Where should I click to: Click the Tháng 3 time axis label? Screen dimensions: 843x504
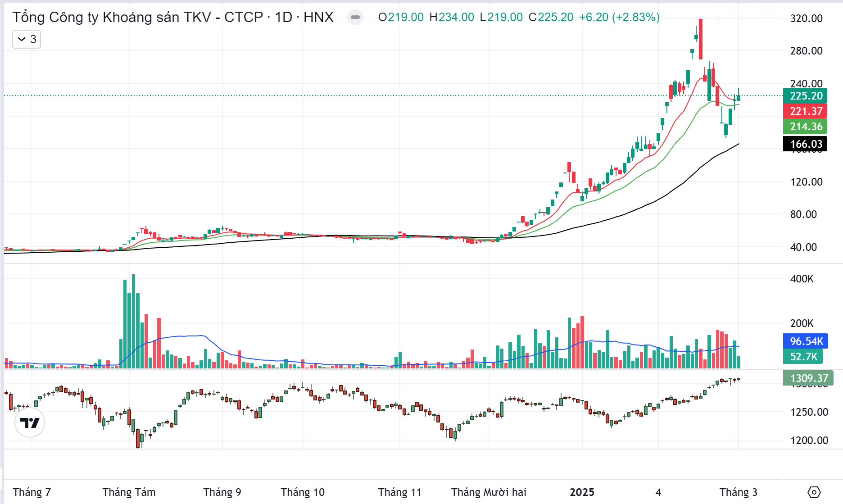click(x=738, y=492)
